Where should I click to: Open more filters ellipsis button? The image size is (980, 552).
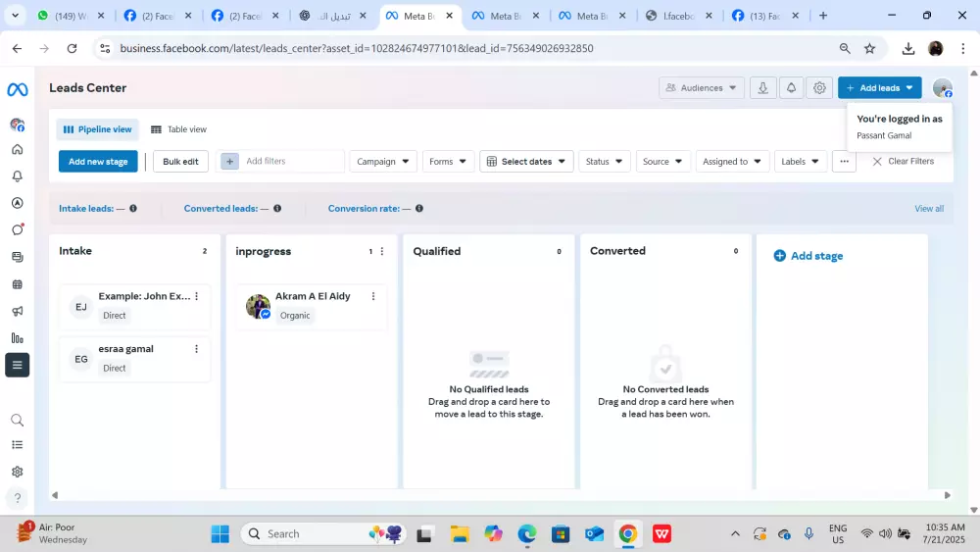point(844,162)
